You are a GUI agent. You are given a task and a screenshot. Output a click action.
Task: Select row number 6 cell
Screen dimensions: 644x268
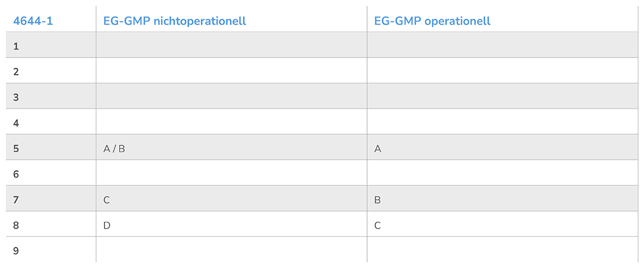click(x=16, y=174)
